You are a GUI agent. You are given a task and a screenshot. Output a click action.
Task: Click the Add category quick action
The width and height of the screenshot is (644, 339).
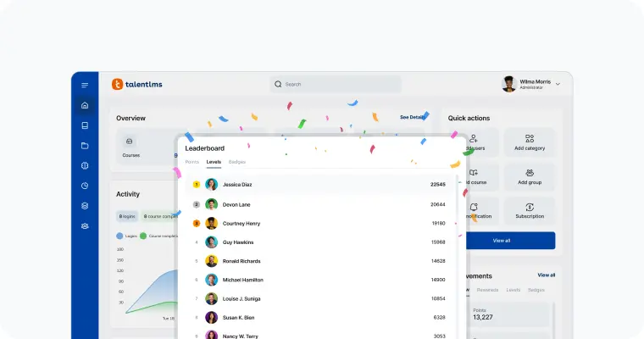(530, 142)
